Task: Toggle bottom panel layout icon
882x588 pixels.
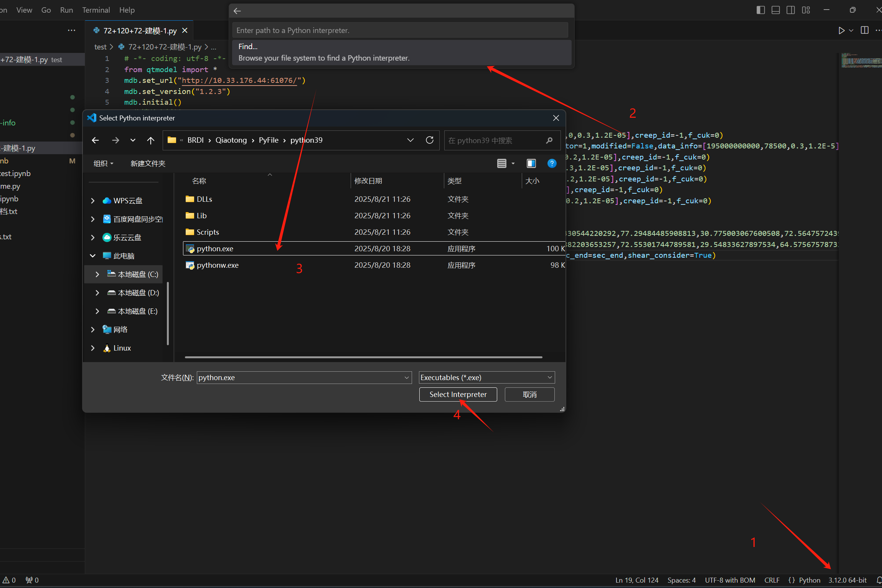Action: [775, 10]
